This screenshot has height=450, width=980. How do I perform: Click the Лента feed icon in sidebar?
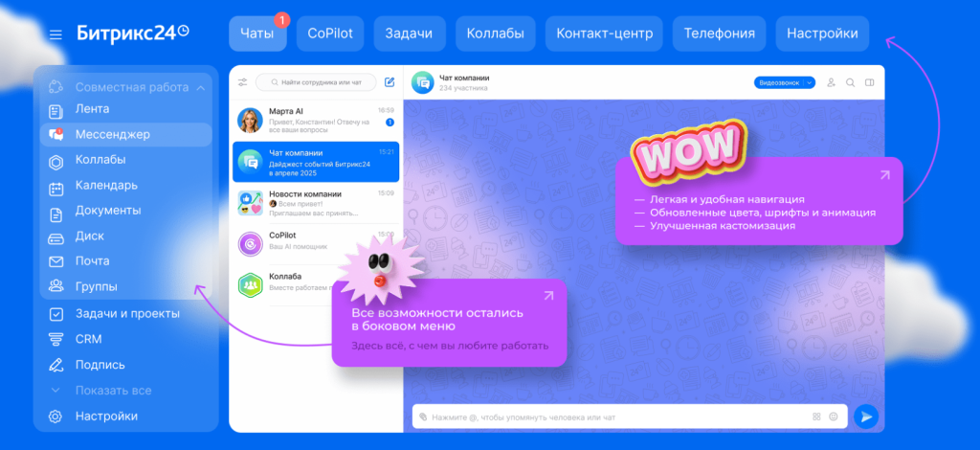[56, 111]
